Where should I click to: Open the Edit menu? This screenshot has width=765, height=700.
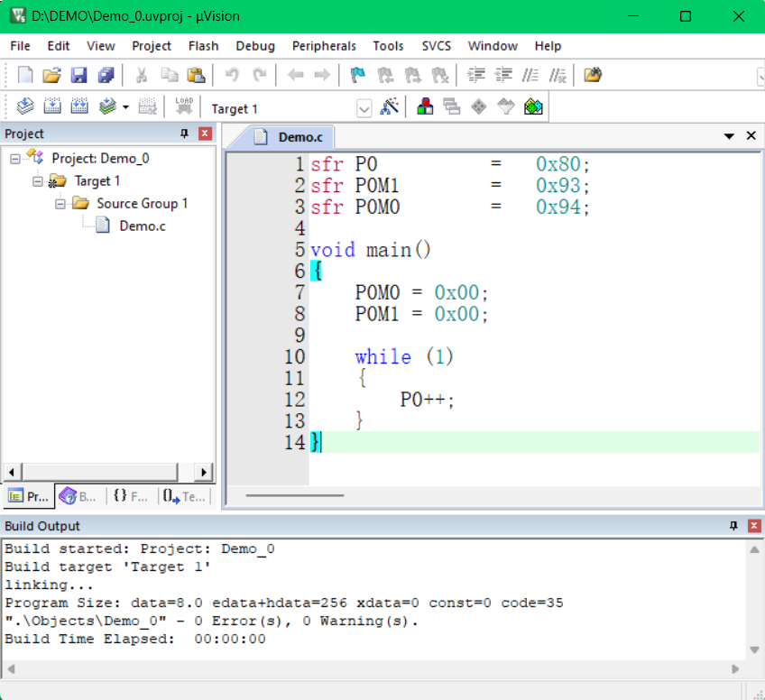(x=59, y=46)
